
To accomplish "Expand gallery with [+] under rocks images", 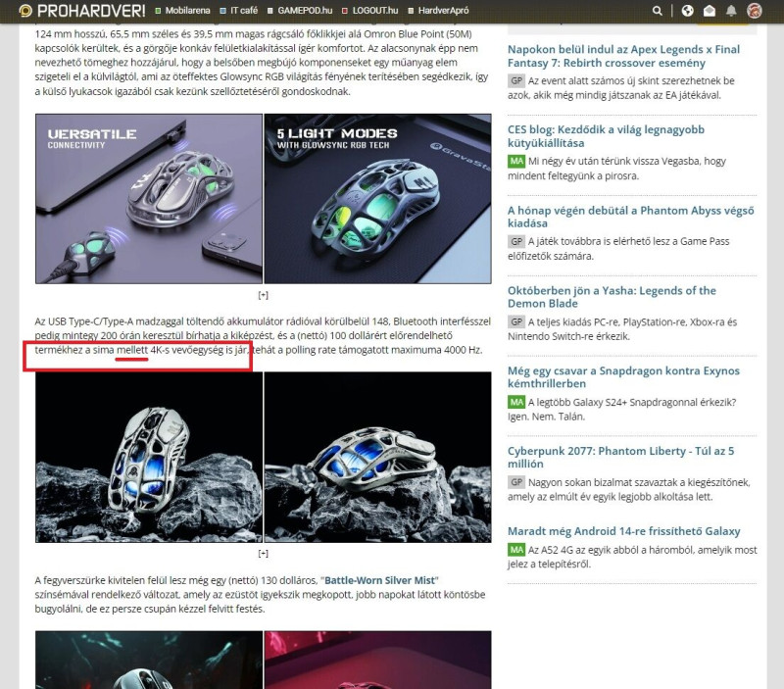I will [x=263, y=554].
